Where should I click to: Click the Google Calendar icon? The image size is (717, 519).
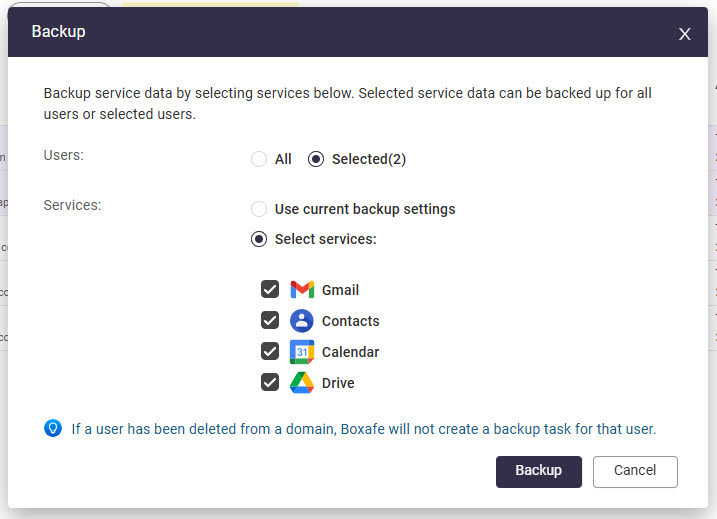click(302, 352)
